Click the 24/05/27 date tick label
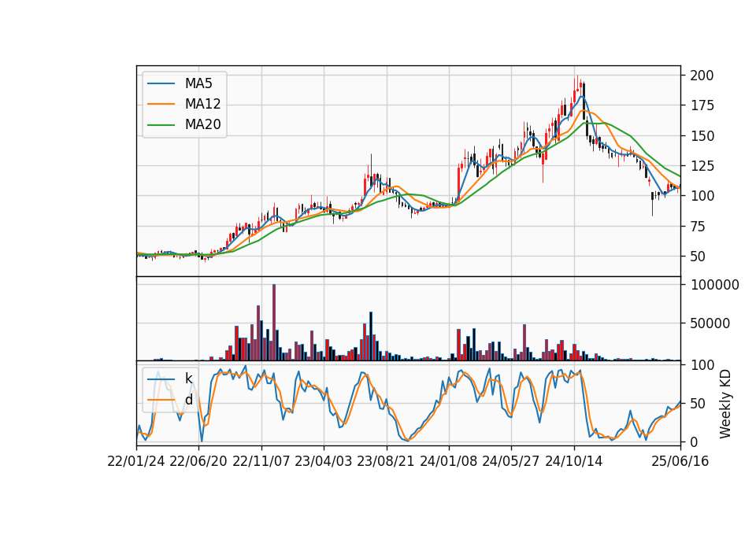Screen dimensions: 756x543 511,462
